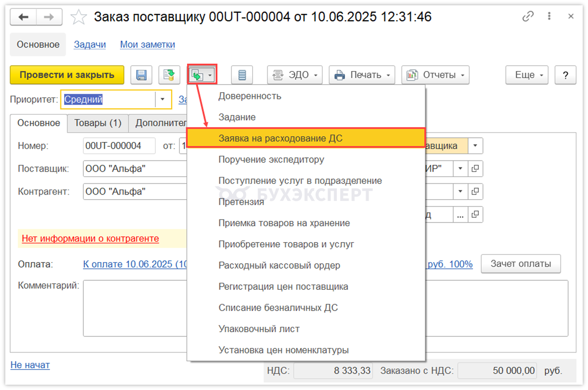Copy link using the chain icon
The height and width of the screenshot is (390, 588).
528,17
